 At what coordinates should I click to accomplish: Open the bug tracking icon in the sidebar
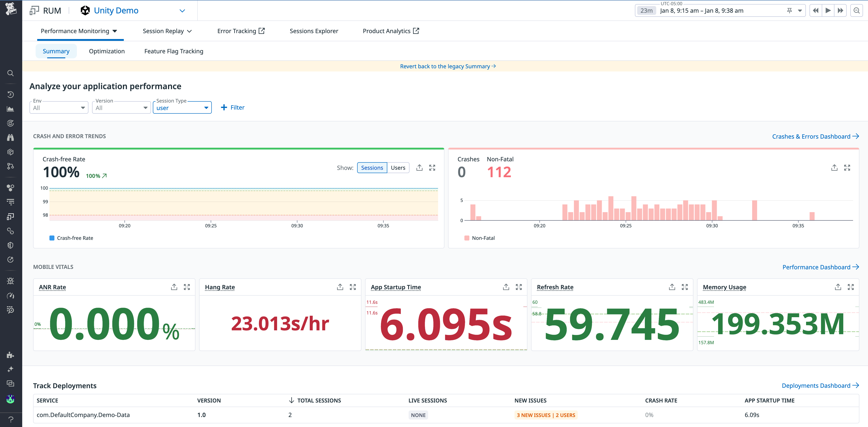pos(10,281)
